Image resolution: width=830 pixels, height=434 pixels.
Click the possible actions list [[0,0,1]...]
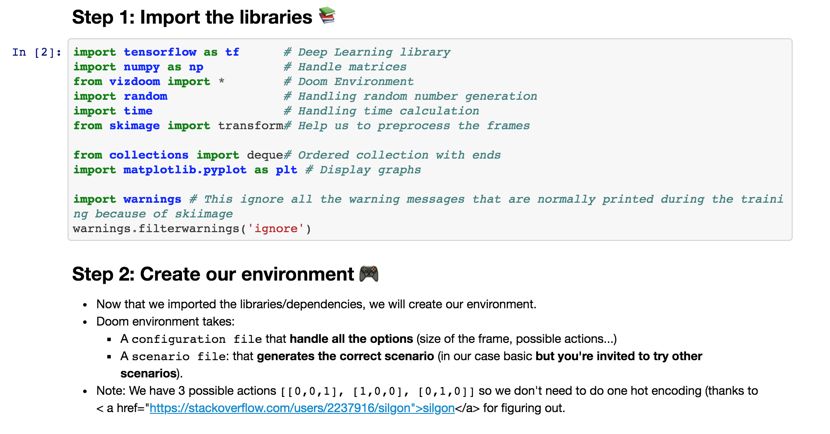coord(377,391)
